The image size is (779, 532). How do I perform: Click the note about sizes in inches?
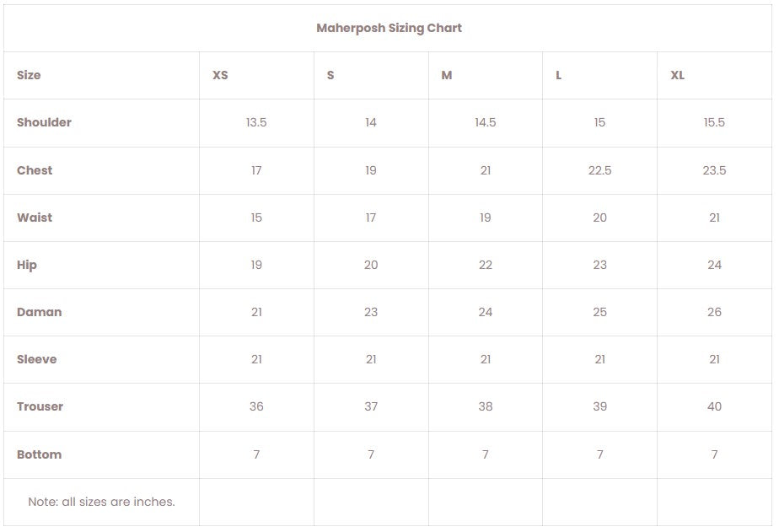(x=101, y=502)
